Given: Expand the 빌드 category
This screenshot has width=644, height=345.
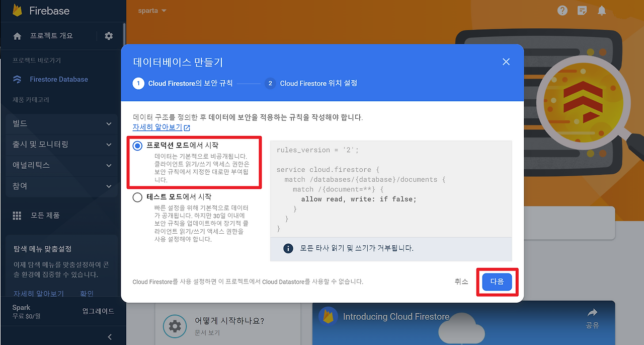Looking at the screenshot, I should (x=62, y=123).
